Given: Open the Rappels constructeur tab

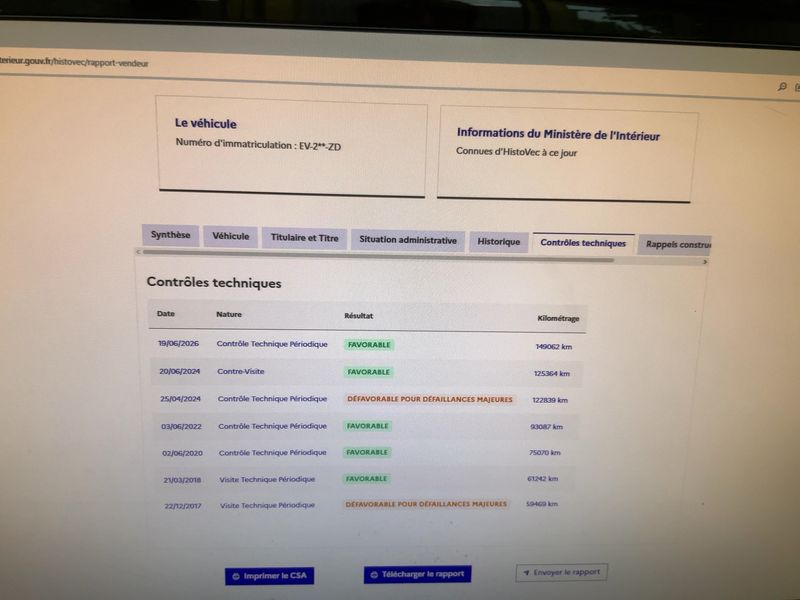Looking at the screenshot, I should pyautogui.click(x=675, y=244).
